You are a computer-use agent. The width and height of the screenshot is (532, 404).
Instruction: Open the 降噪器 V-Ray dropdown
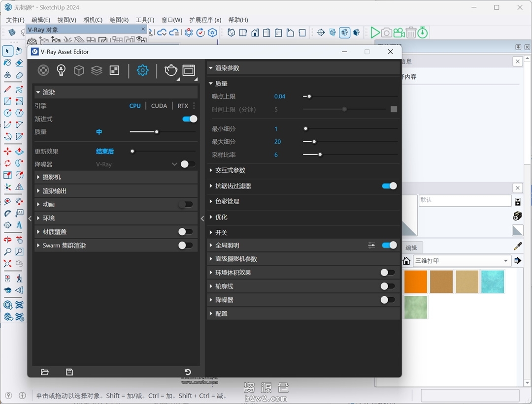(x=175, y=164)
